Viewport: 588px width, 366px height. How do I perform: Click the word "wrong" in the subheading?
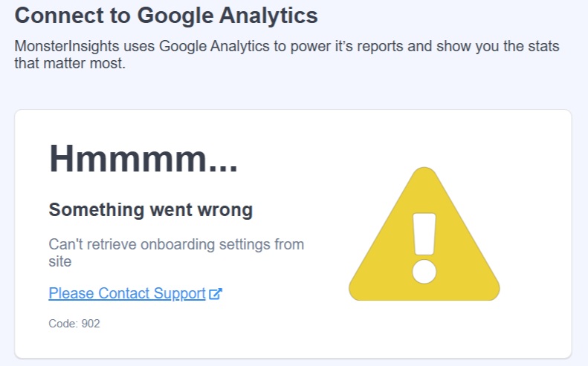(226, 210)
